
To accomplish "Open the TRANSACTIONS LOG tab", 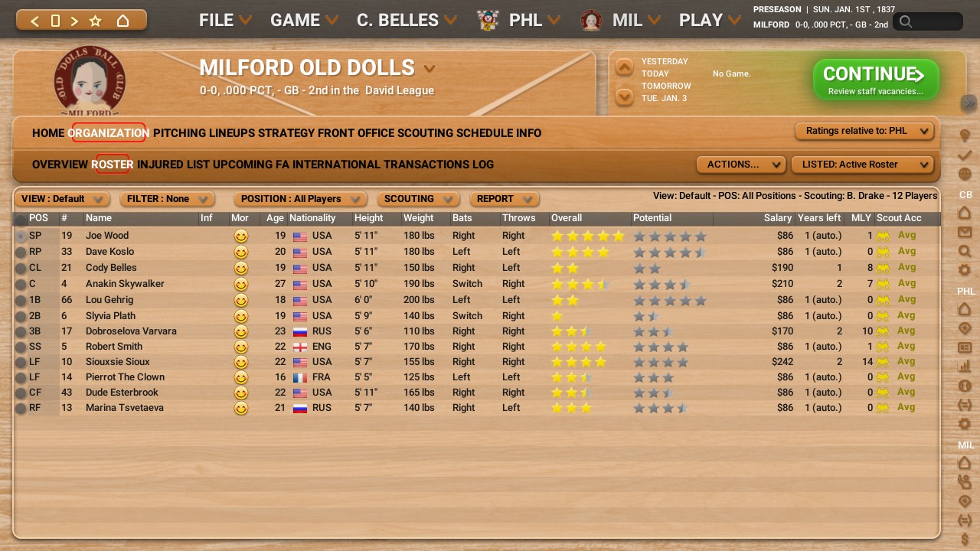I will 439,165.
